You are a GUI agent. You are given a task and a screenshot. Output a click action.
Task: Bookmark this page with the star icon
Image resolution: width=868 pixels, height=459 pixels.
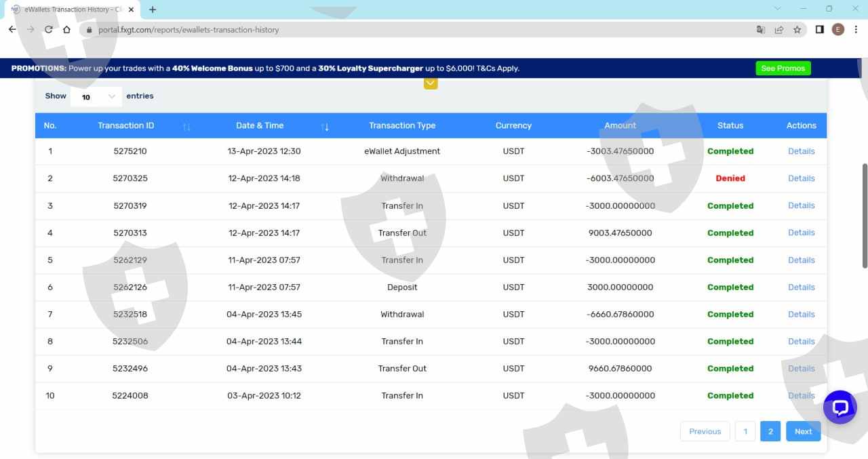point(797,30)
